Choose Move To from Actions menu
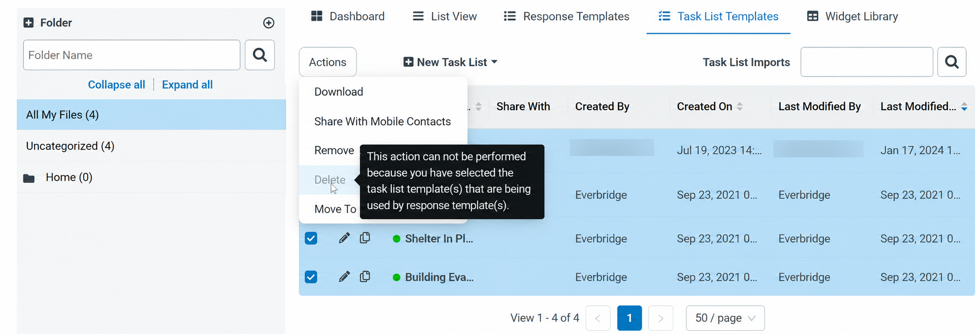 335,209
